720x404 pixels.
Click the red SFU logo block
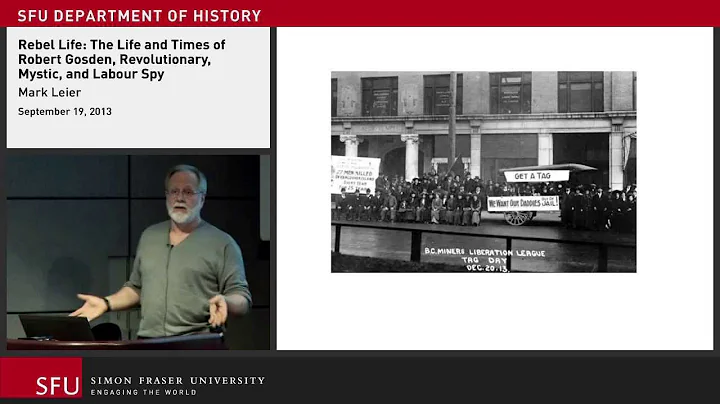click(x=41, y=378)
